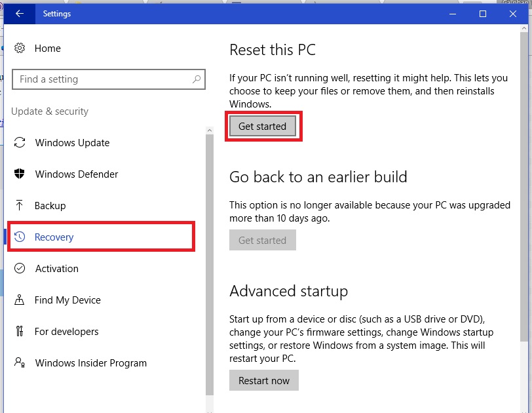Image resolution: width=532 pixels, height=413 pixels.
Task: Go to the Activation settings page
Action: 56,269
